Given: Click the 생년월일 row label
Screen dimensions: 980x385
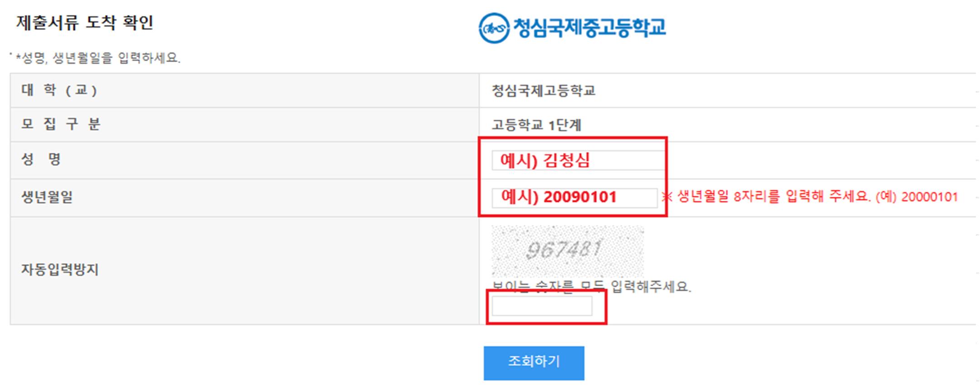Looking at the screenshot, I should [x=47, y=197].
